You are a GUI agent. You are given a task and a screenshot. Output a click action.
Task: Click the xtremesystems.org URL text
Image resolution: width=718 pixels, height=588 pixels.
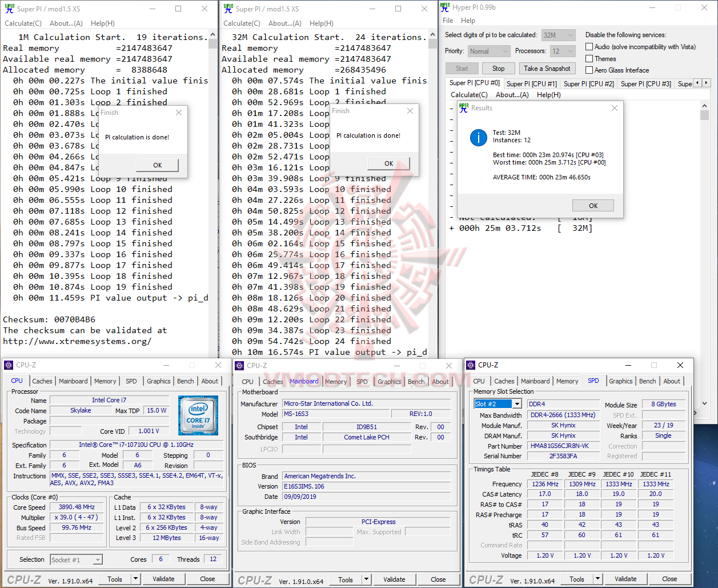(77, 341)
